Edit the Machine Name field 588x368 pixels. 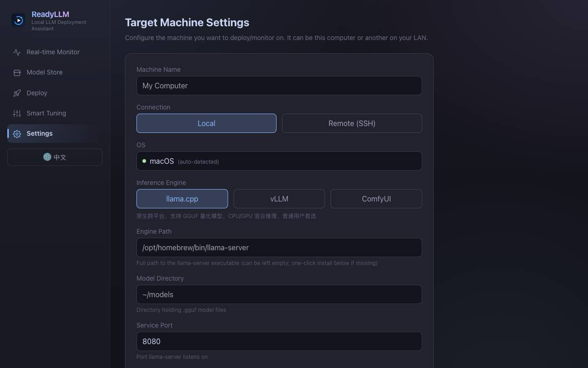point(279,86)
